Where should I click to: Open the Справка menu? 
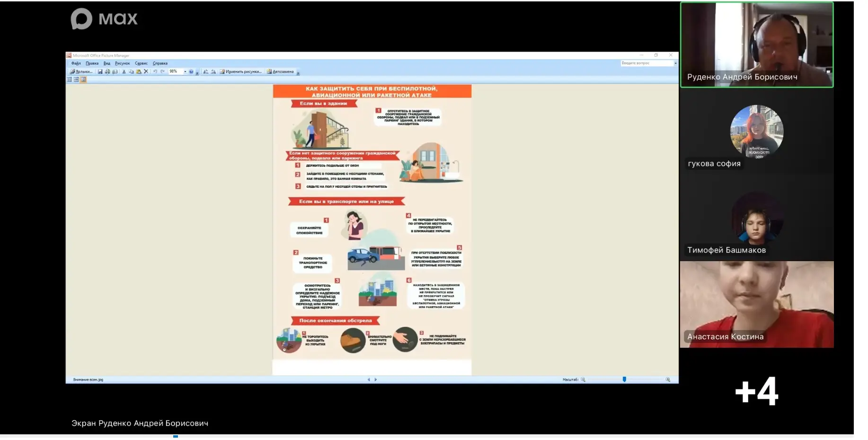(x=160, y=63)
